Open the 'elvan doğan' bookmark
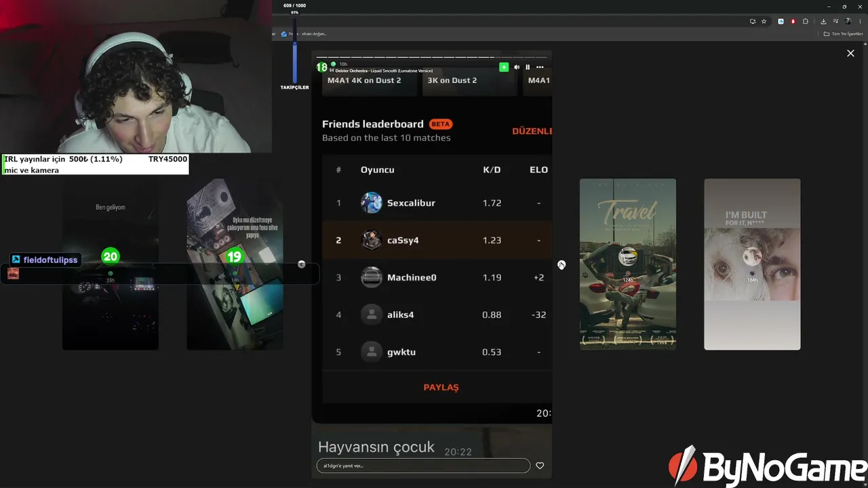 point(304,34)
